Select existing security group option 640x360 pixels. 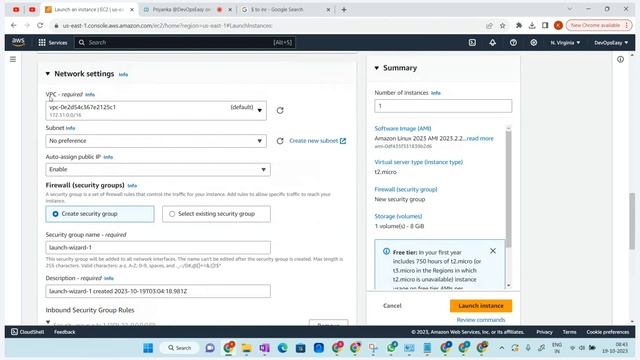pos(216,214)
